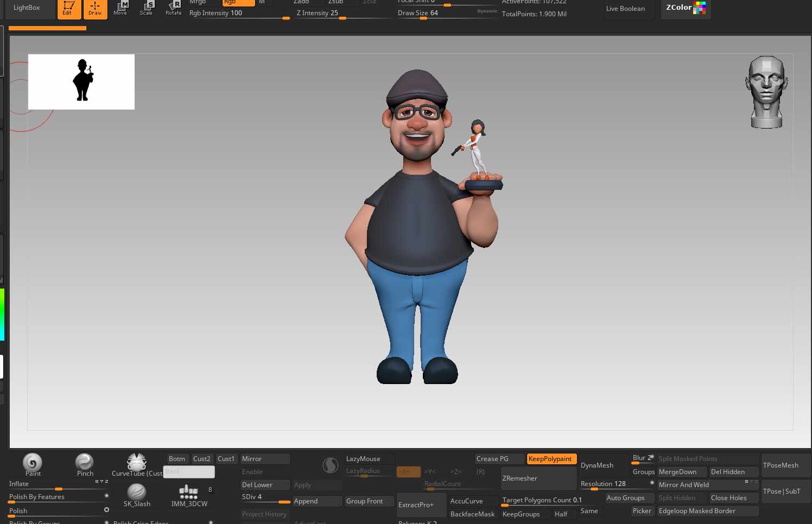Toggle the Rgb color mode
This screenshot has width=812, height=524.
pyautogui.click(x=238, y=2)
